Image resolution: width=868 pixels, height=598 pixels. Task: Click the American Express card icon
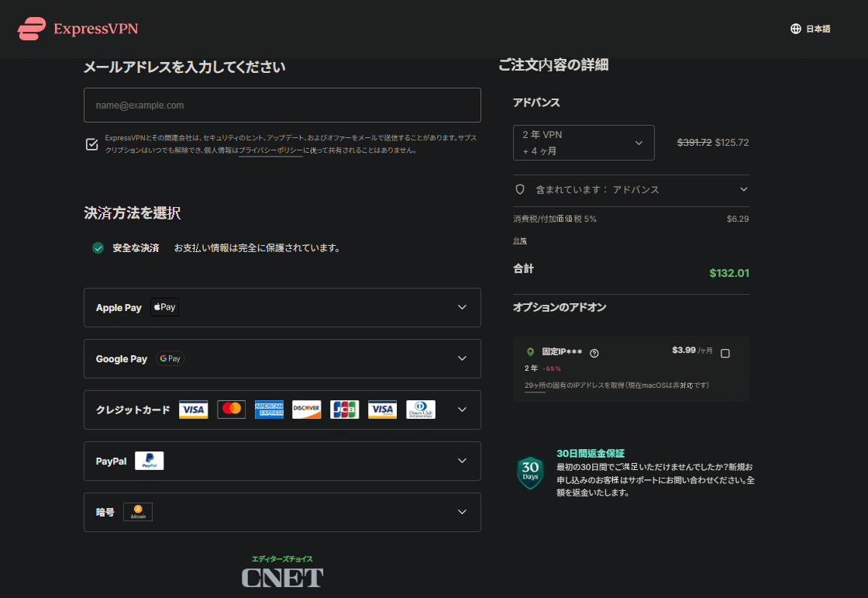[269, 410]
